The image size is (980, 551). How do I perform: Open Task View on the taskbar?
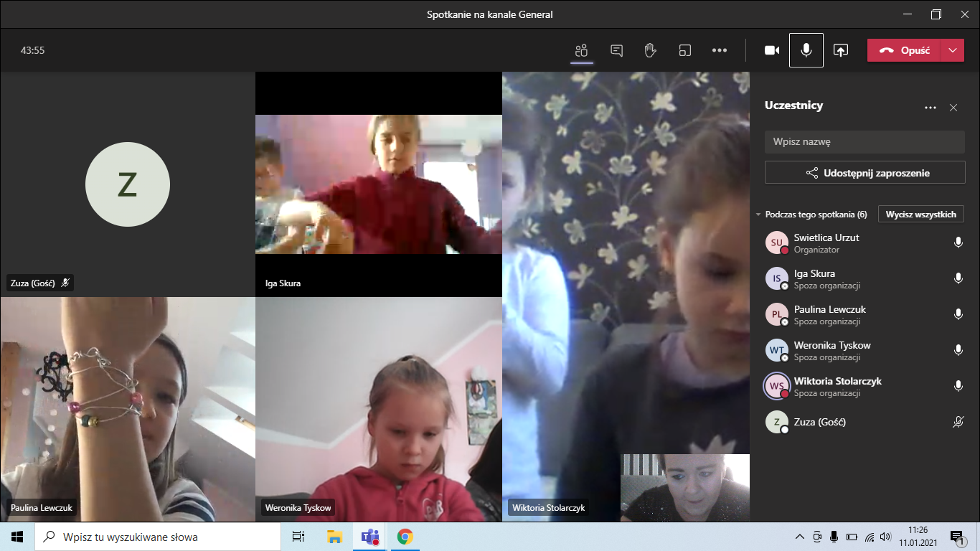coord(298,537)
